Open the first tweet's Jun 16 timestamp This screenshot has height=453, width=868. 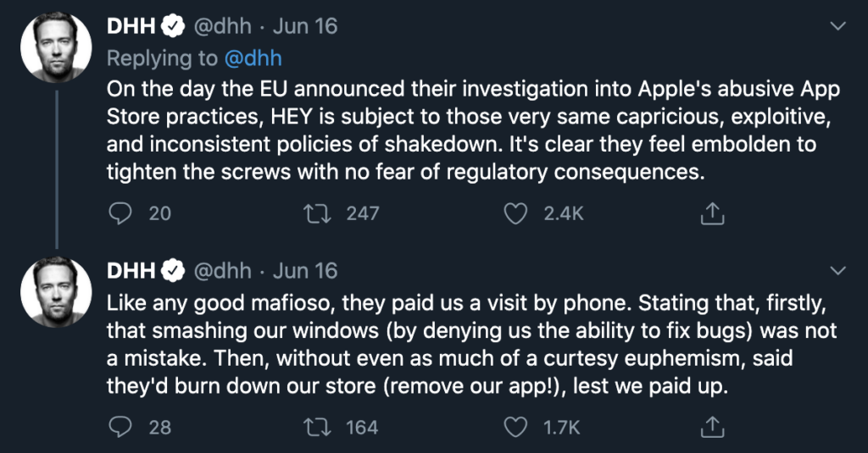[306, 26]
